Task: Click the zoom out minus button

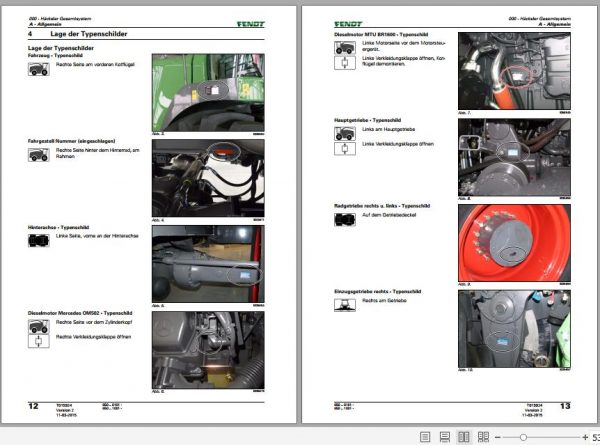Action: pyautogui.click(x=497, y=437)
